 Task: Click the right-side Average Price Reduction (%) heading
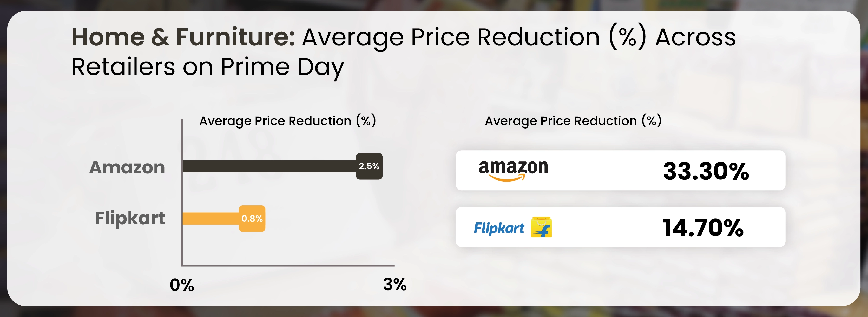tap(573, 120)
